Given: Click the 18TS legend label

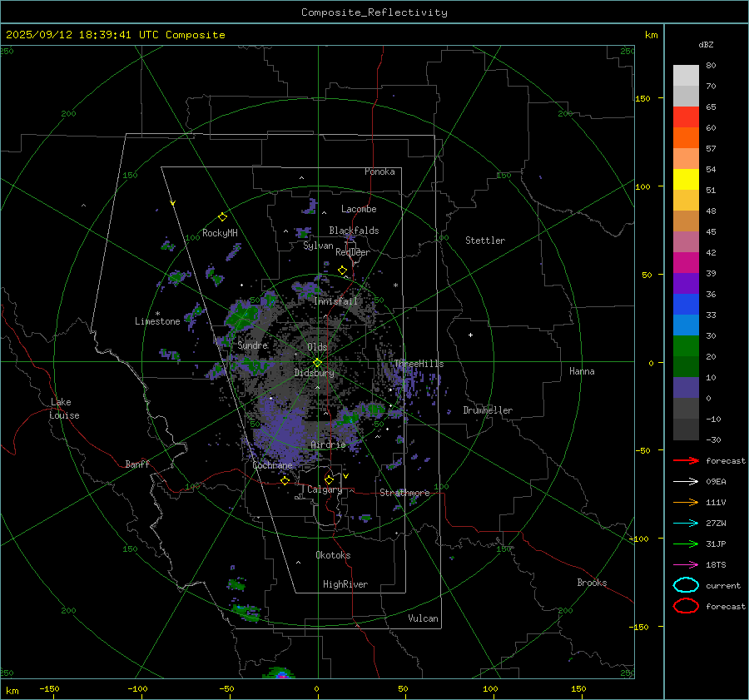Looking at the screenshot, I should pos(716,565).
